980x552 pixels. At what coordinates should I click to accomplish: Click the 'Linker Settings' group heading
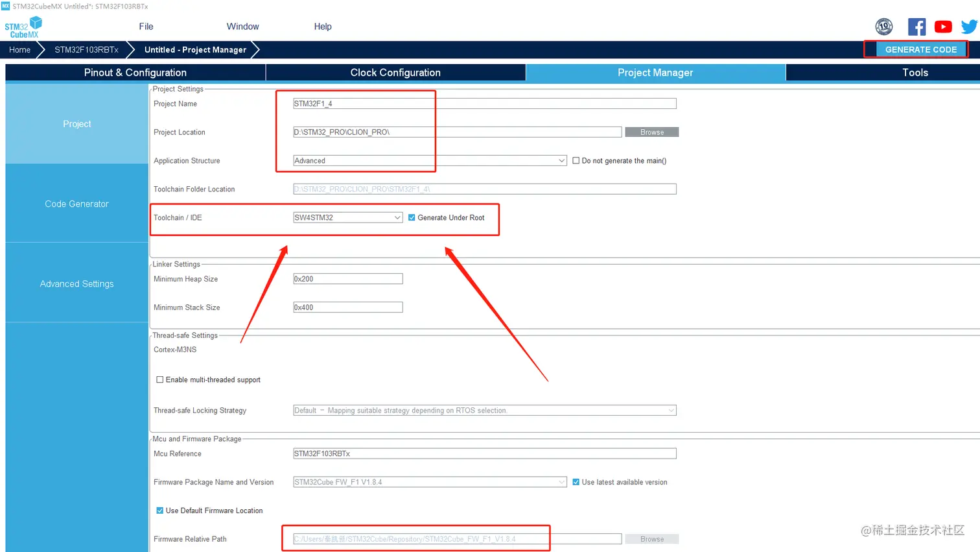176,264
